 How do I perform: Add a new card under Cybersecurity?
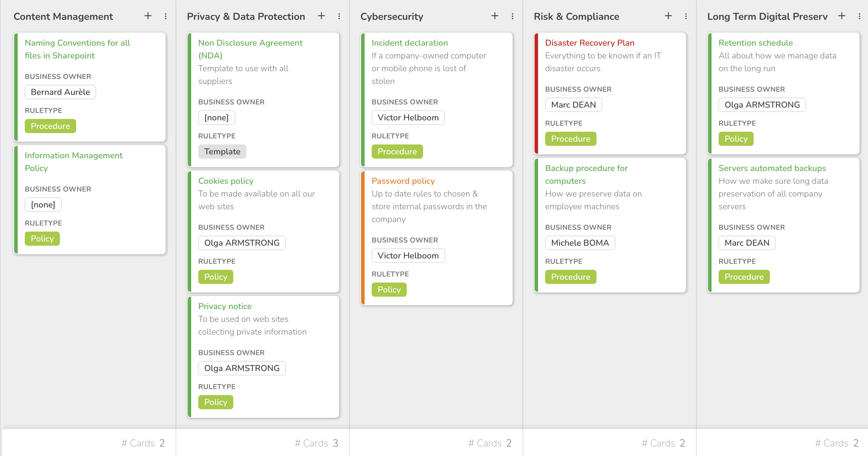(495, 16)
